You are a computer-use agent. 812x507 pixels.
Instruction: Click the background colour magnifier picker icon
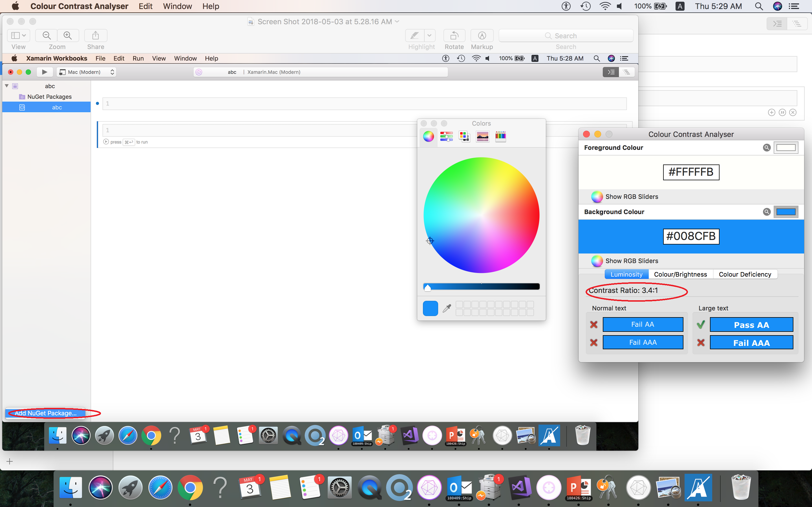pos(766,212)
